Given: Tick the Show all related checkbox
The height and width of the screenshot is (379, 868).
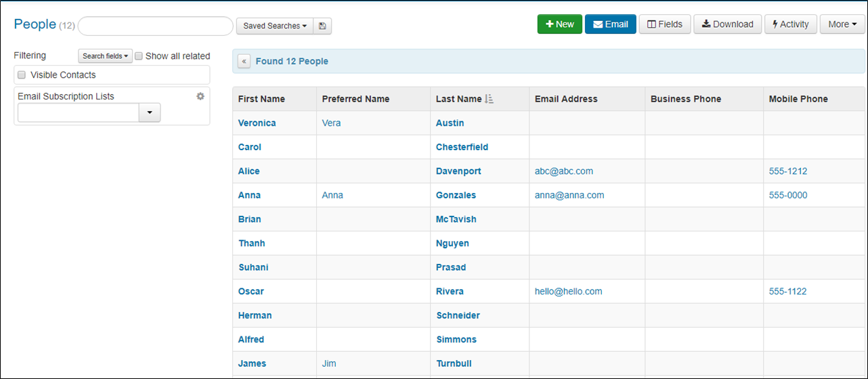Looking at the screenshot, I should click(139, 56).
